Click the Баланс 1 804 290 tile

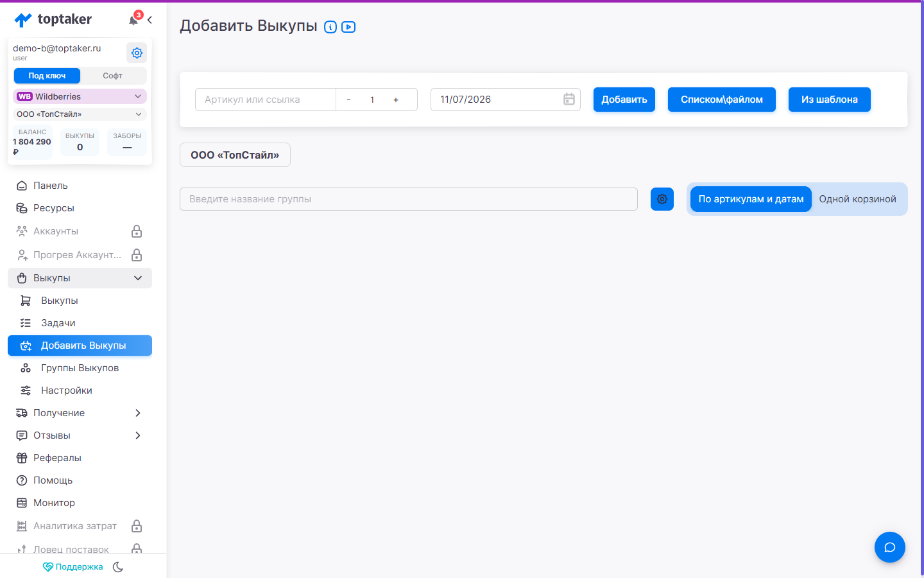33,142
